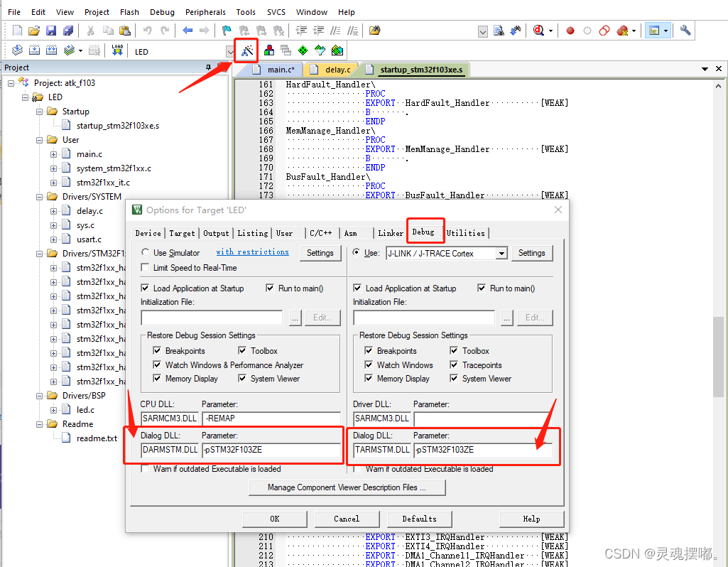Click the Insert Bookmark flag icon

pyautogui.click(x=227, y=31)
